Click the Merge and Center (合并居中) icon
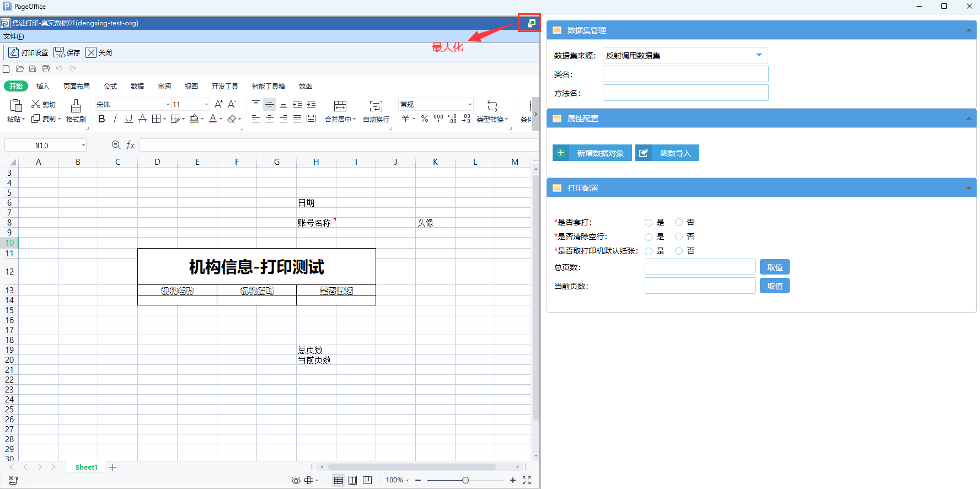The height and width of the screenshot is (489, 980). click(340, 106)
